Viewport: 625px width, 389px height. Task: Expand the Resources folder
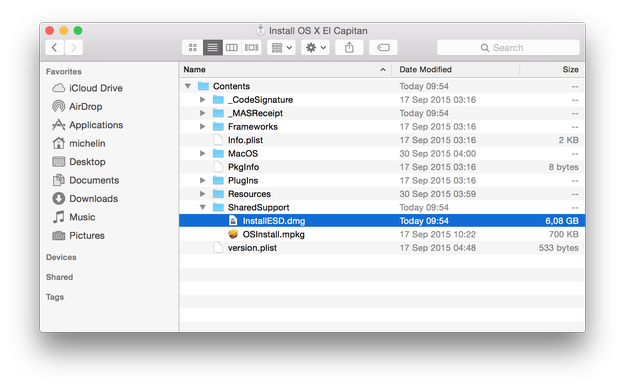point(202,194)
